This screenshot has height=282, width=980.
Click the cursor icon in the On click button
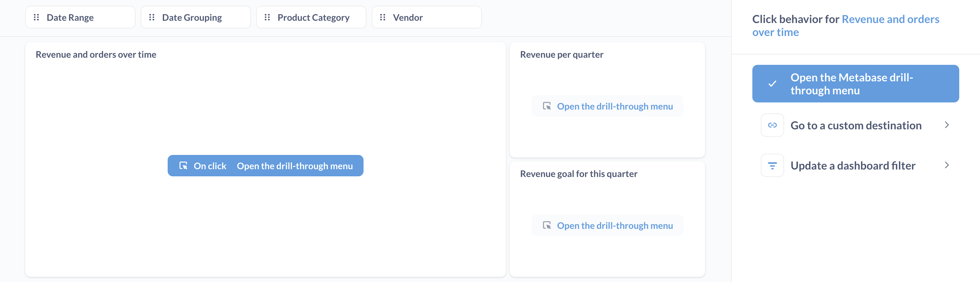coord(184,165)
